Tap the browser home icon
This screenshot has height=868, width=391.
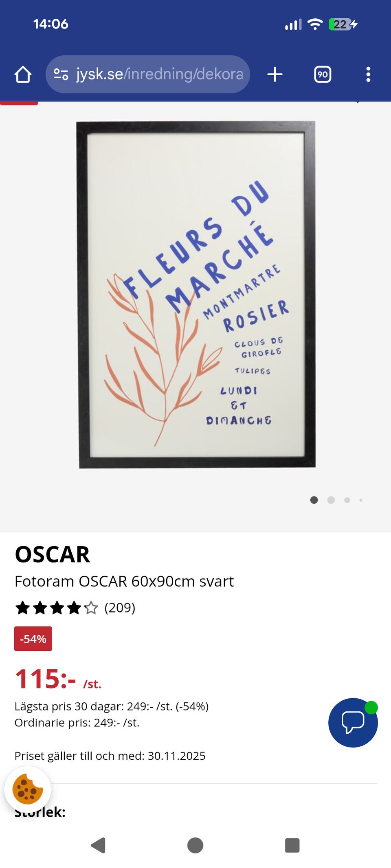pyautogui.click(x=23, y=74)
